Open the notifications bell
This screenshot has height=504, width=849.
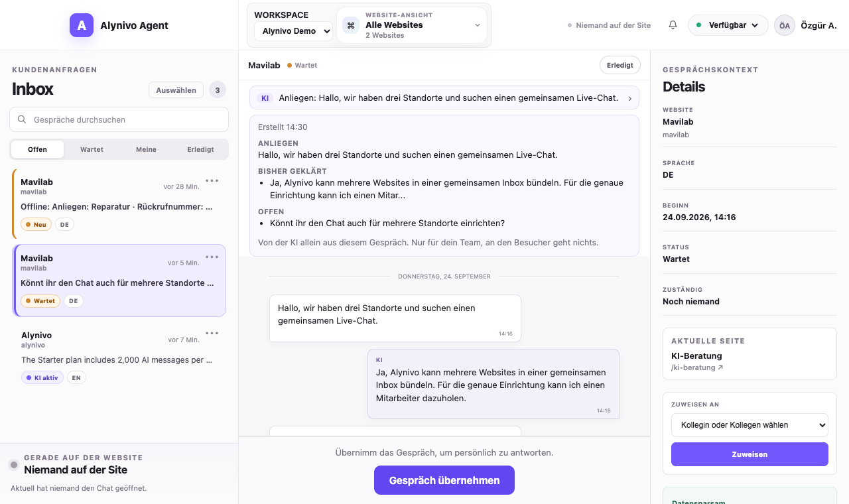coord(673,25)
